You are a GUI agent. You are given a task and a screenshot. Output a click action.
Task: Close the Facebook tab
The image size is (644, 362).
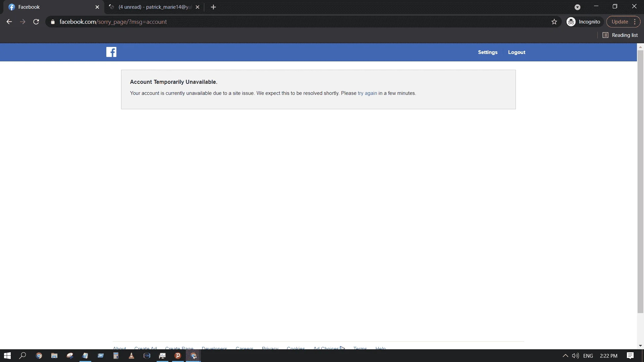pyautogui.click(x=97, y=7)
